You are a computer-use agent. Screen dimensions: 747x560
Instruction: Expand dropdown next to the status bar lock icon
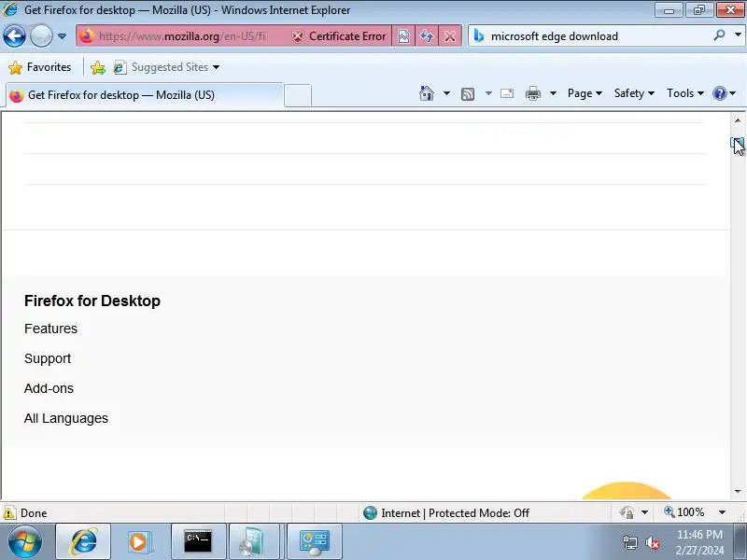(x=644, y=512)
